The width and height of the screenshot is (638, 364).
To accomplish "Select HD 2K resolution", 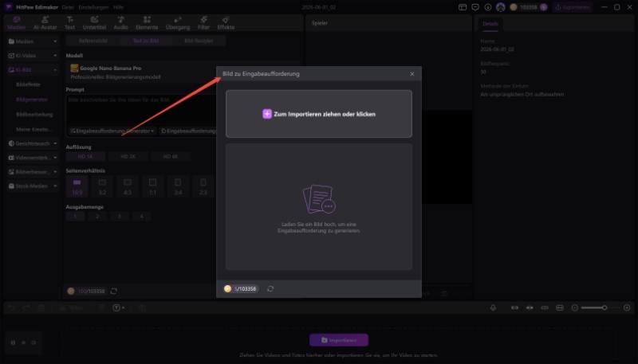I will 128,156.
